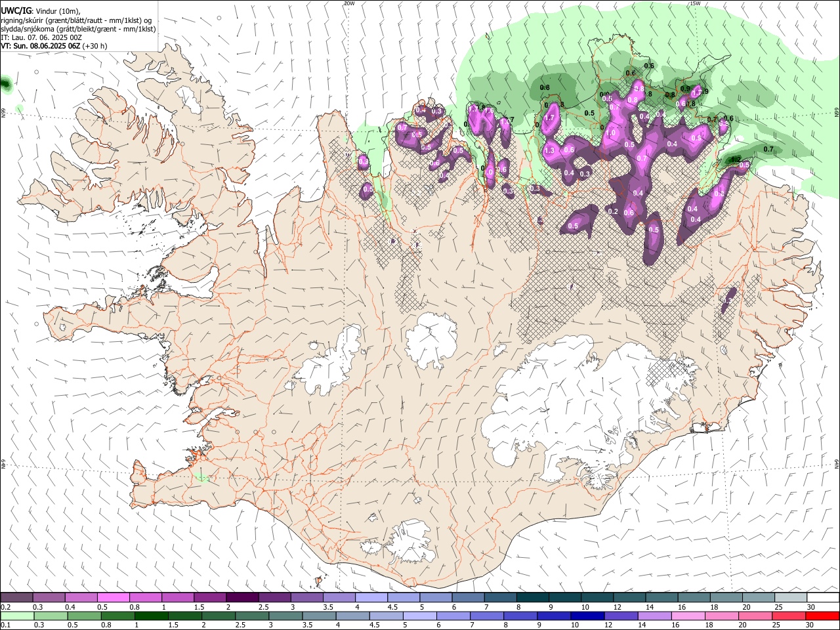Click the pale pink 16 rain-scale swatch
Image resolution: width=840 pixels, height=630 pixels.
688,616
